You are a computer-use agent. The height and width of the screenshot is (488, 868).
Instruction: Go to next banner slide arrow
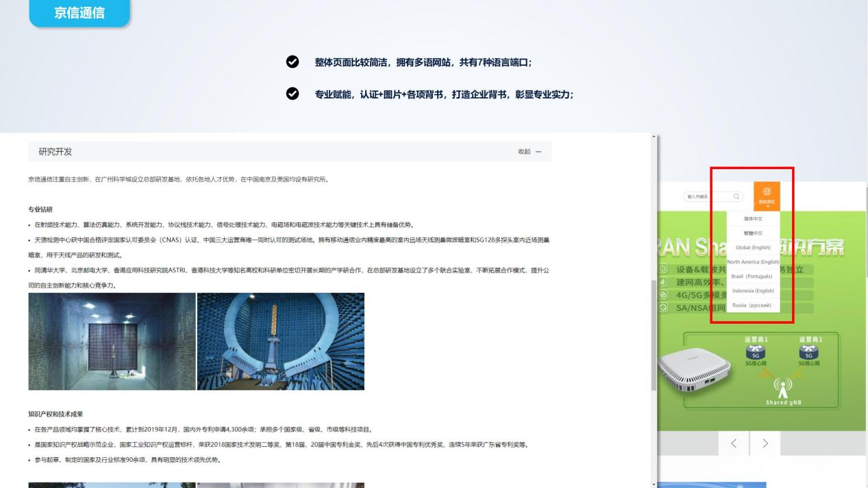click(765, 444)
